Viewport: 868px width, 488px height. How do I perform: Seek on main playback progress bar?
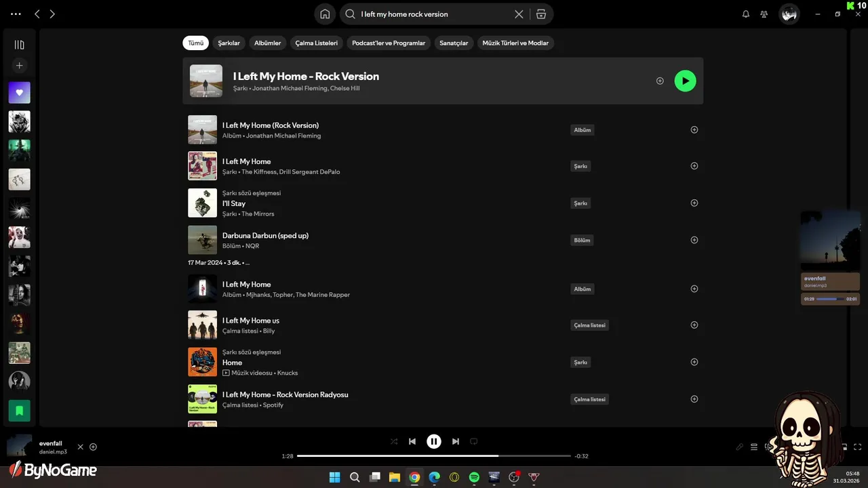(x=434, y=456)
